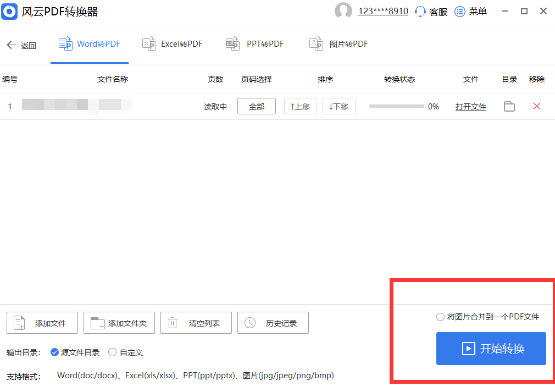Click the blurred file name in row 1

(x=76, y=105)
